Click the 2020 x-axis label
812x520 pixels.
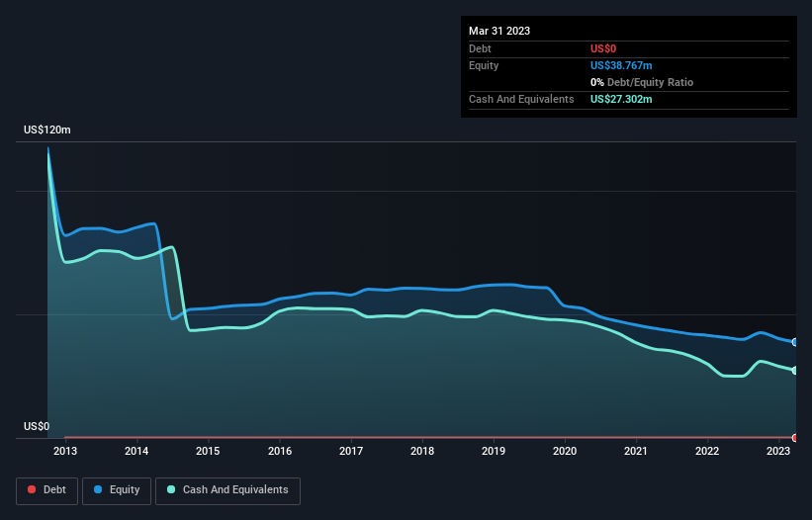click(x=565, y=451)
